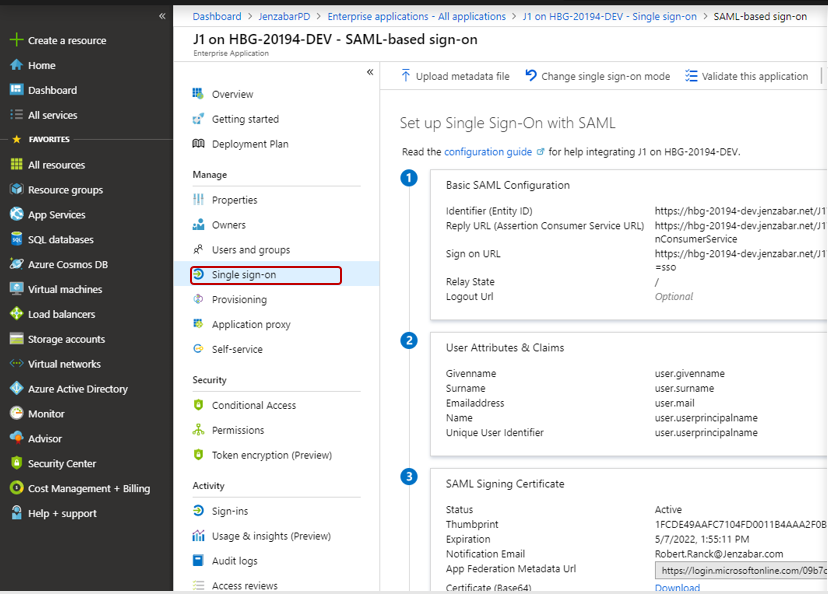Open the Monitor gauge icon
The image size is (828, 594).
click(x=16, y=414)
